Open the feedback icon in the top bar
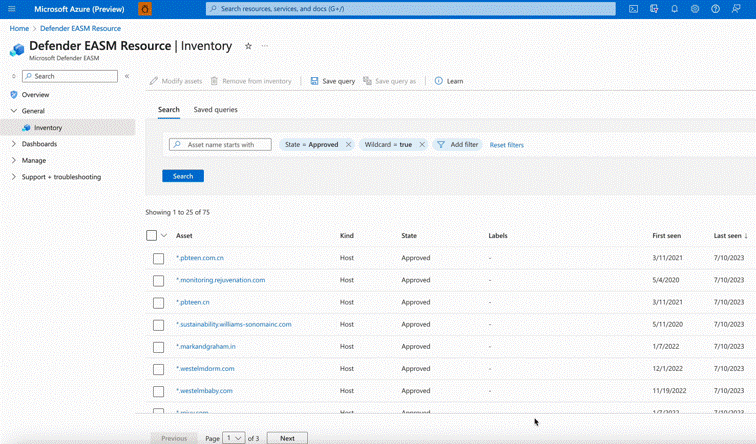756x444 pixels. point(736,9)
